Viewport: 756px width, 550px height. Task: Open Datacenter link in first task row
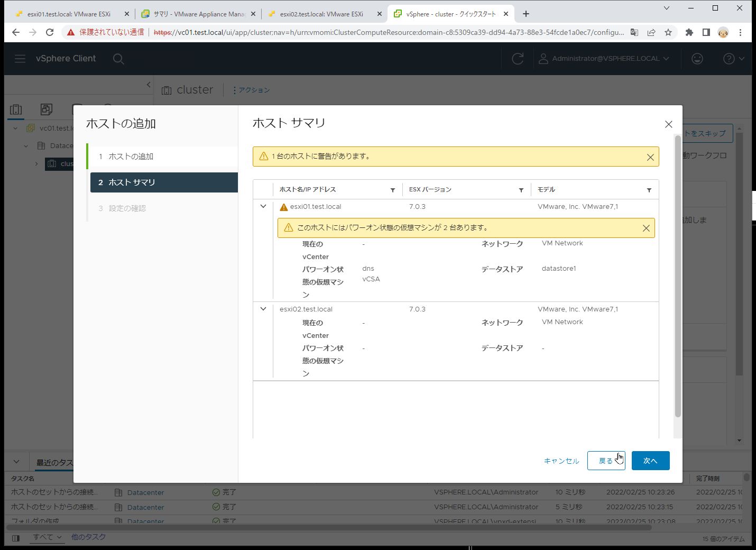[x=145, y=492]
